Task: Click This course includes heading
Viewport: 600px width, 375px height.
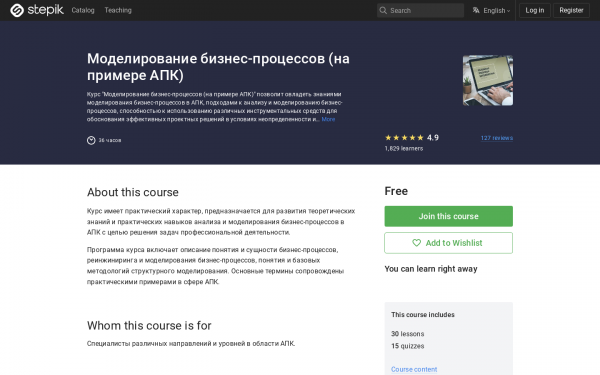Action: pos(423,315)
